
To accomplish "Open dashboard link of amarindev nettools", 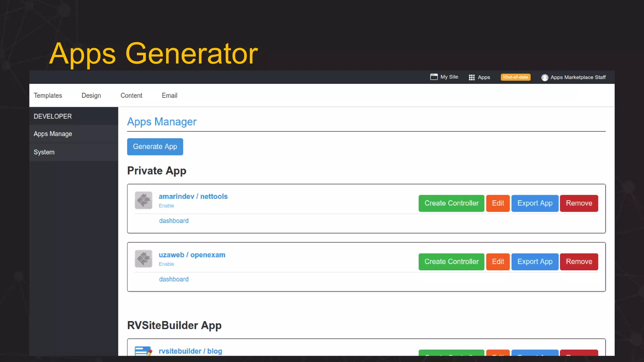I will point(174,221).
